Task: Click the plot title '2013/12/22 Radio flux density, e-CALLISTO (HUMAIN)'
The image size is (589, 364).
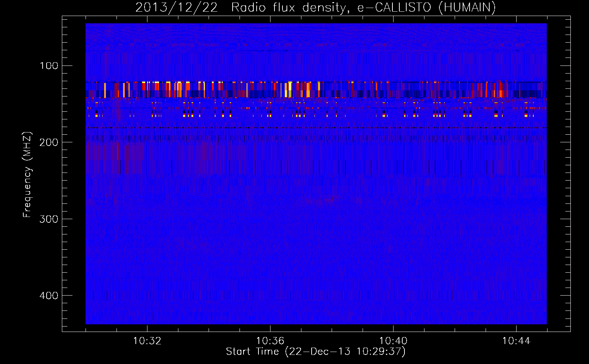Action: tap(316, 8)
